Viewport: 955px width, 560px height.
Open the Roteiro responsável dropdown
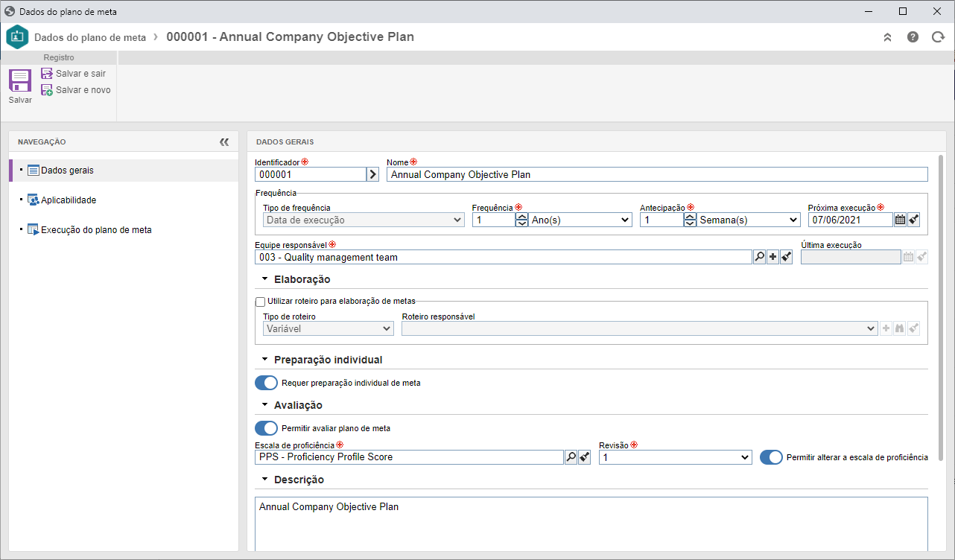click(640, 328)
